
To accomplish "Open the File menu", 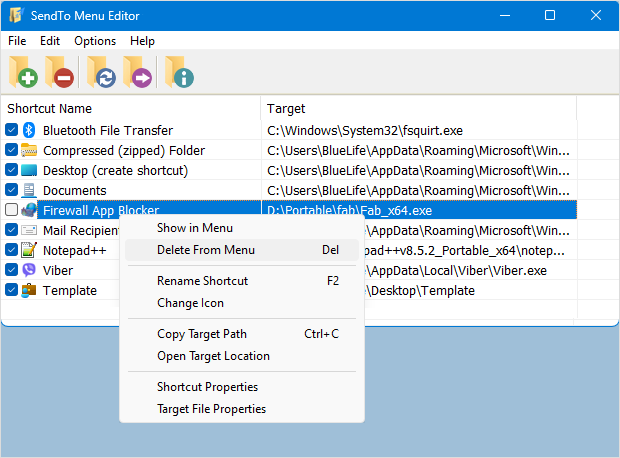I will click(17, 41).
